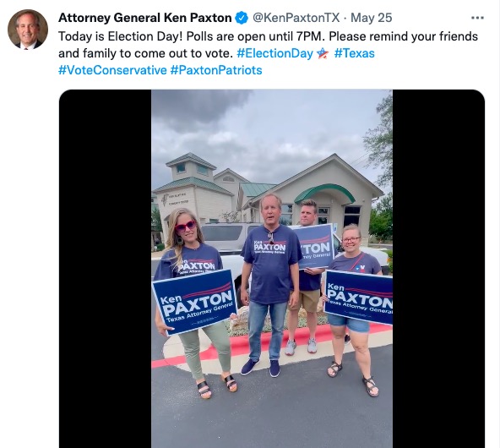The height and width of the screenshot is (448, 500).
Task: Open the #Texas hashtag
Action: (354, 53)
